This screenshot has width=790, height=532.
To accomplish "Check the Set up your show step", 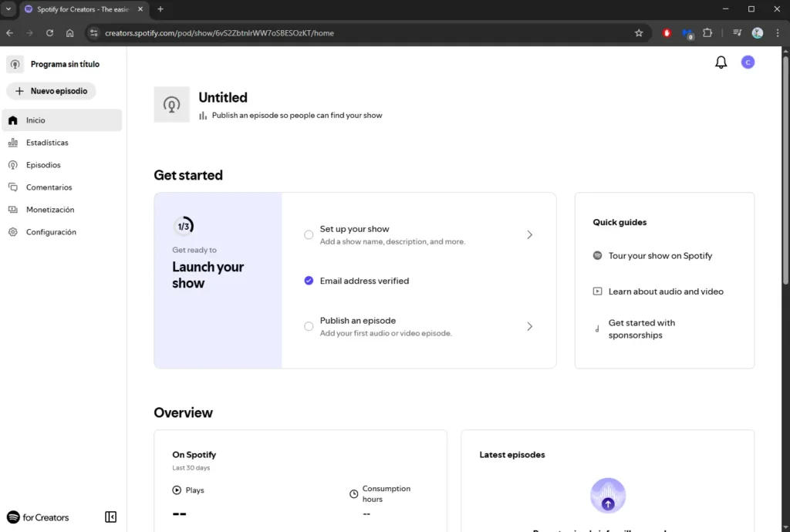I will pos(308,234).
